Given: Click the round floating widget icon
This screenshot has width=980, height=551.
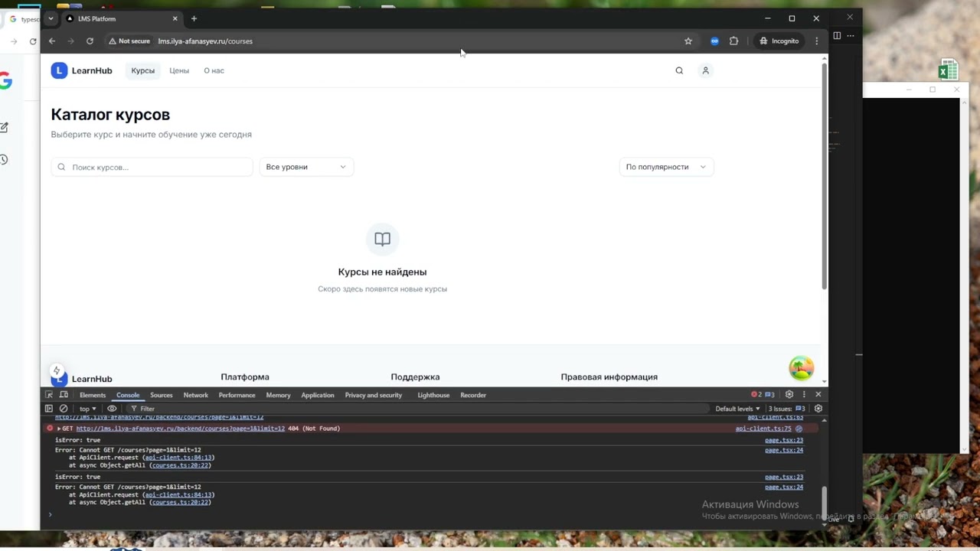Looking at the screenshot, I should click(802, 368).
